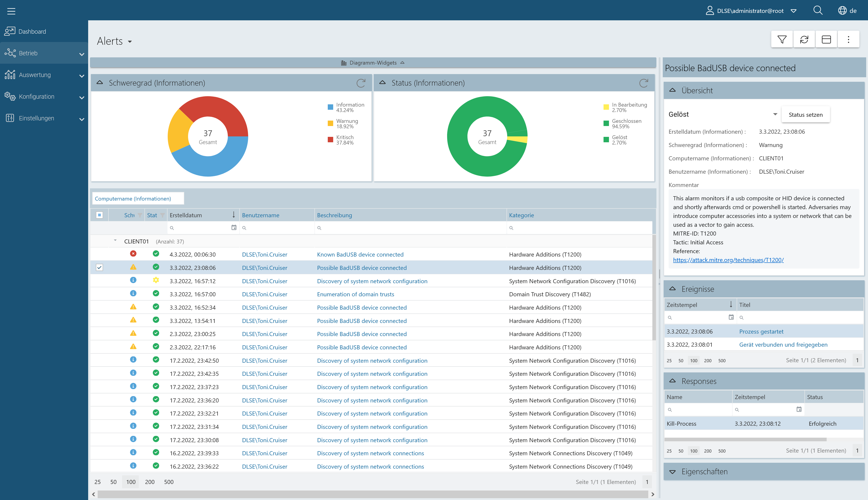Open the hamburger navigation menu
Screen dimensions: 868x500
[x=11, y=11]
